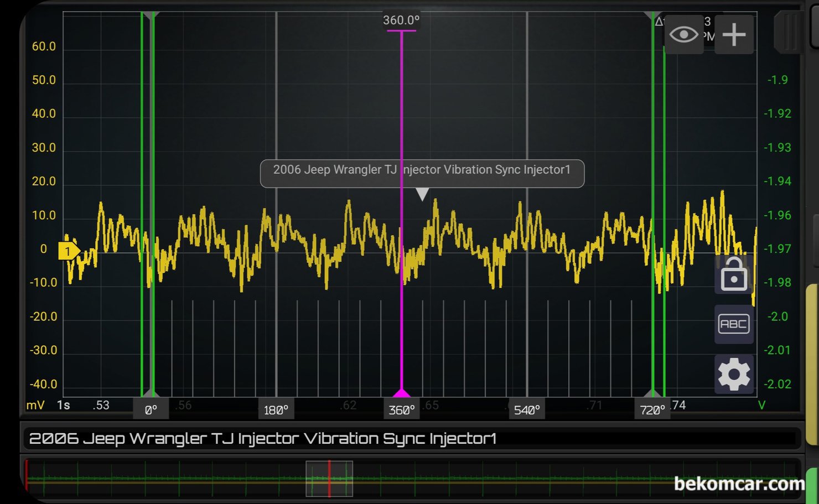Screen dimensions: 819x504
Task: Click the 180° phase marker label
Action: click(x=276, y=410)
